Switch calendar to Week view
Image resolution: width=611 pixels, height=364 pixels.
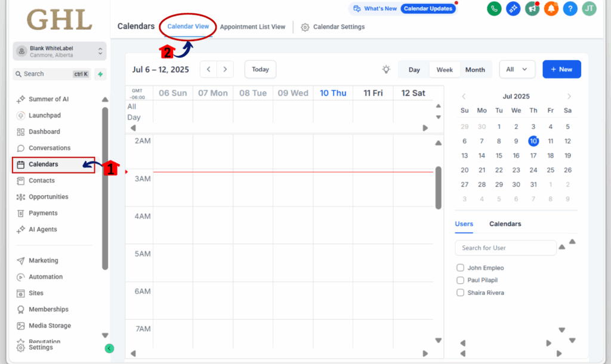445,70
